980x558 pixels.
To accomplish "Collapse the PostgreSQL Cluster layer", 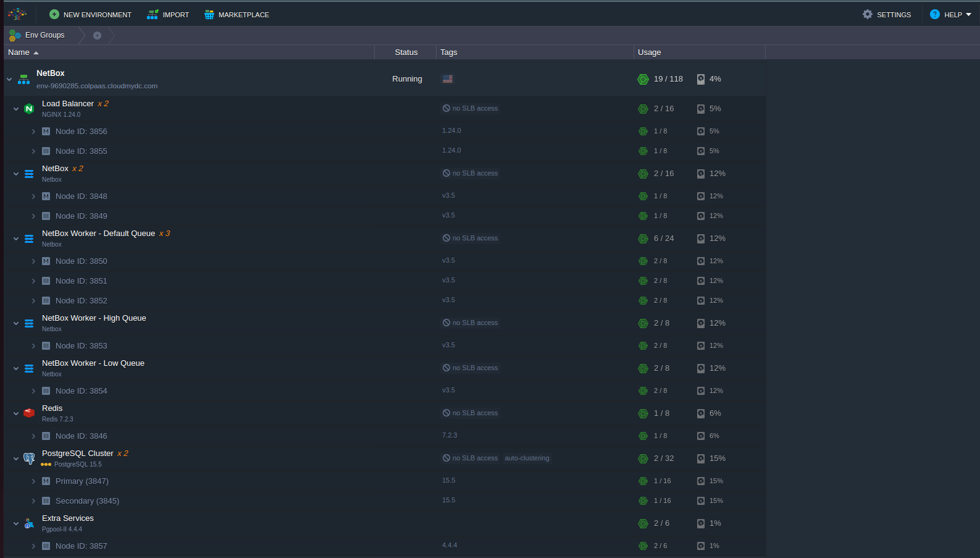I will pos(16,459).
